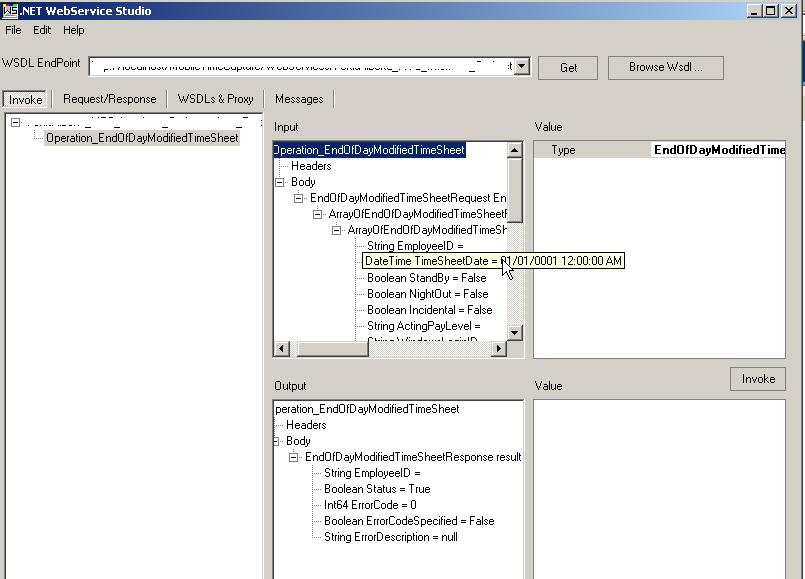
Task: Select Headers node in the Output tree
Action: (306, 425)
